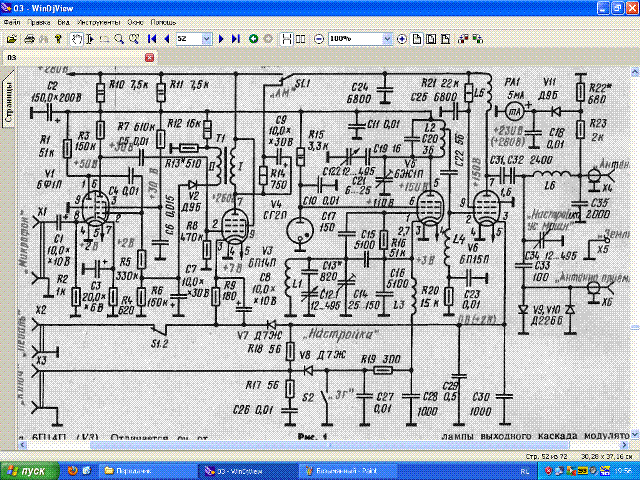640x480 pixels.
Task: Open the Правка menu
Action: click(38, 22)
